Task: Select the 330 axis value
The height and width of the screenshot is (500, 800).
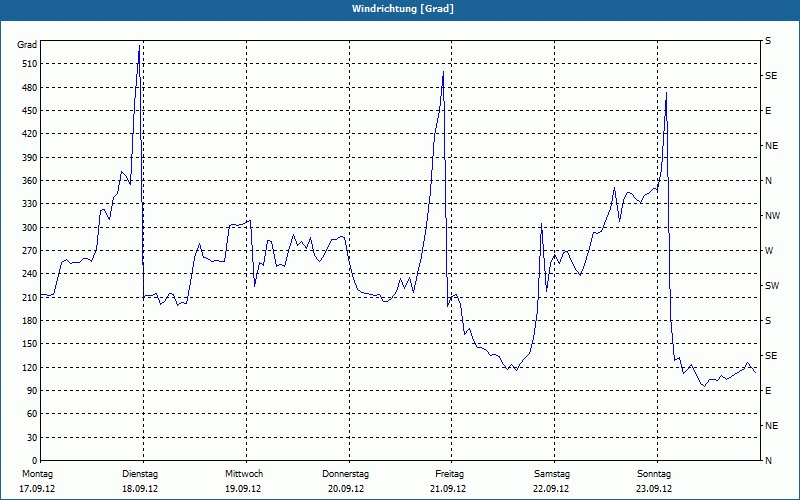Action: tap(29, 204)
